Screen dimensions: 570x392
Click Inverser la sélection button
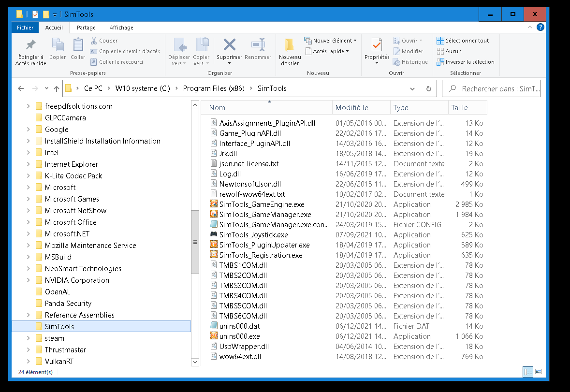(x=465, y=62)
